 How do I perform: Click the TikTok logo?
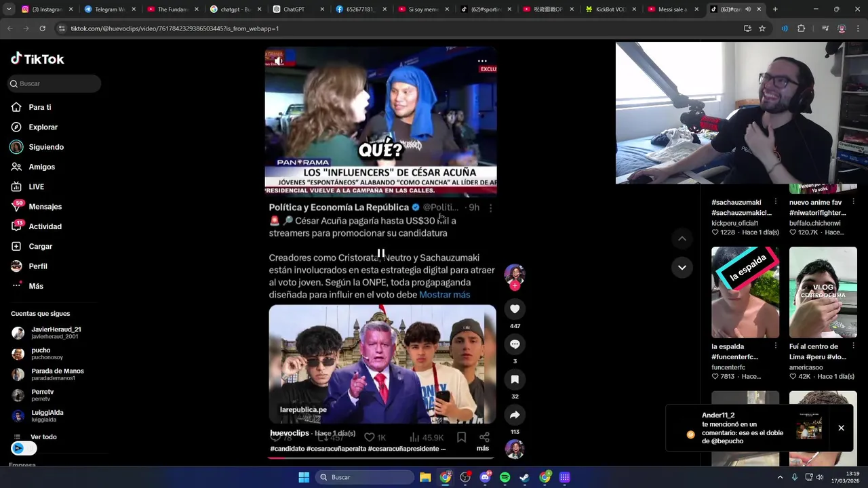point(37,59)
